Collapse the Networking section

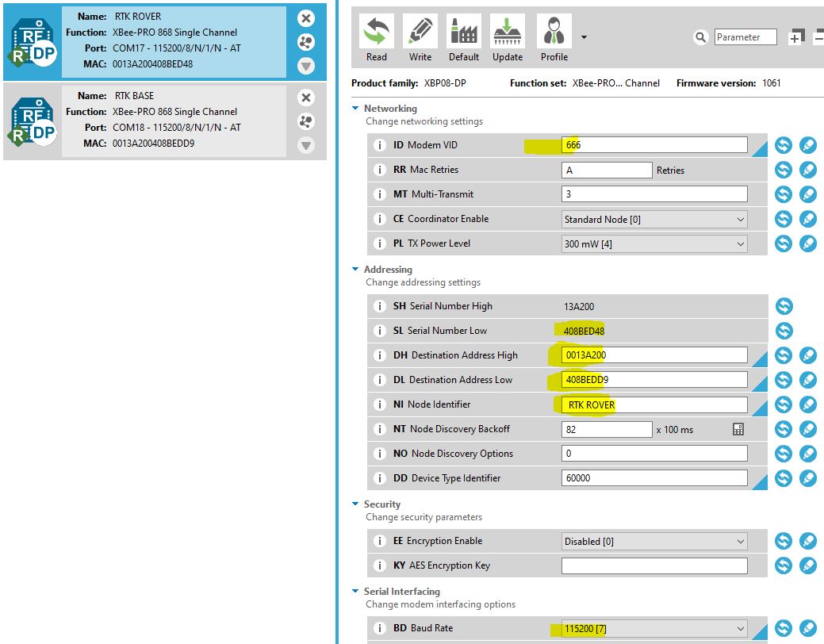pyautogui.click(x=355, y=109)
